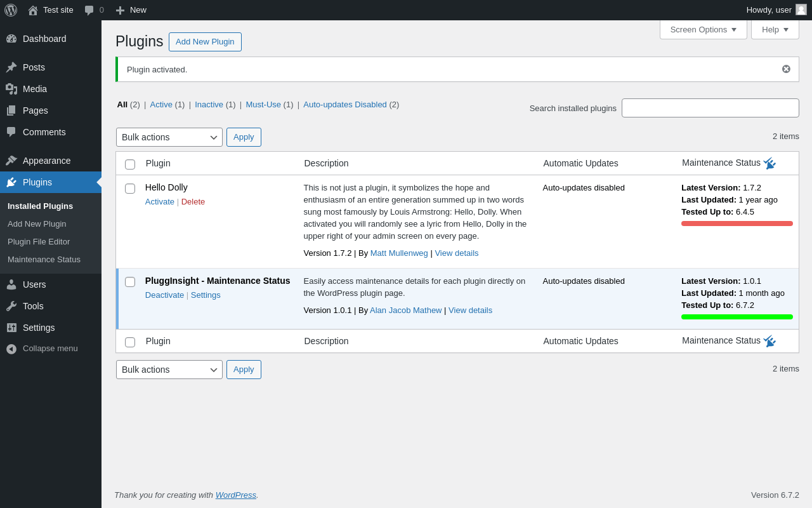The image size is (812, 508).
Task: Sort by Plugin column header
Action: (x=158, y=163)
